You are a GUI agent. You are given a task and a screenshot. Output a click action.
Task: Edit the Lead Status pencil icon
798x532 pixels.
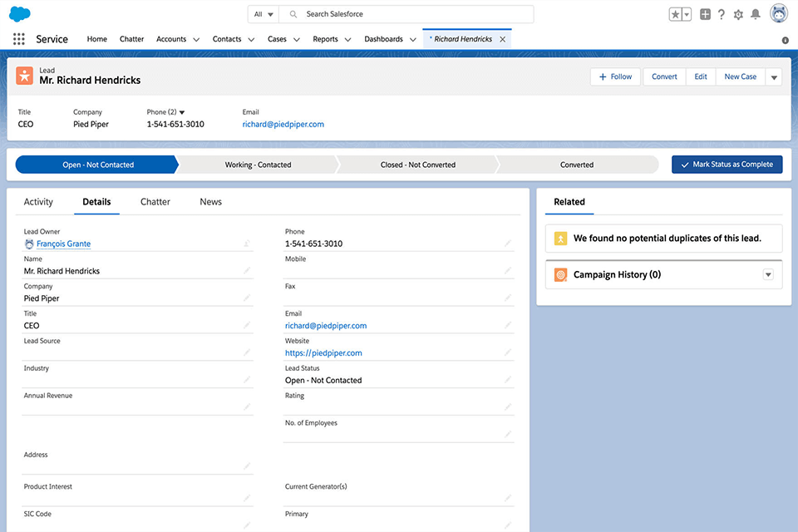(508, 380)
